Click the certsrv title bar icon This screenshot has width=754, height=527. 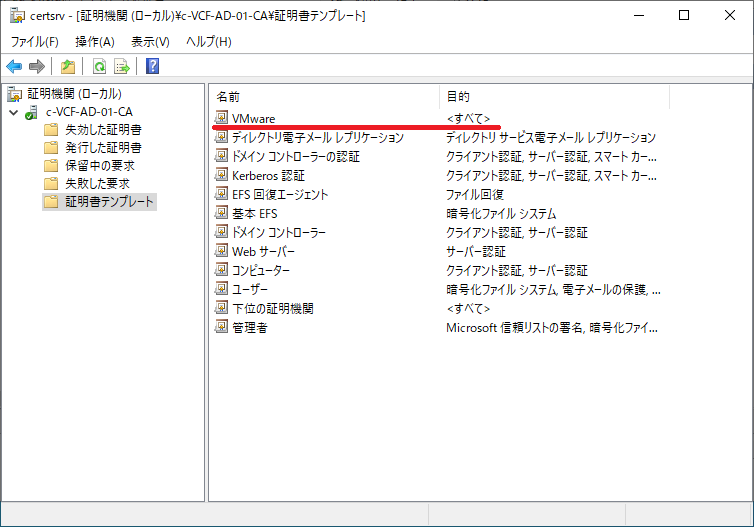(x=17, y=15)
